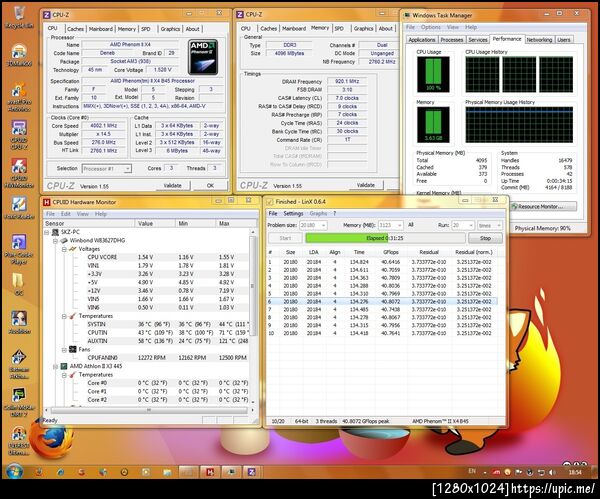Viewport: 600px width, 499px height.
Task: Open the times unit dropdown in LinX
Action: [499, 225]
